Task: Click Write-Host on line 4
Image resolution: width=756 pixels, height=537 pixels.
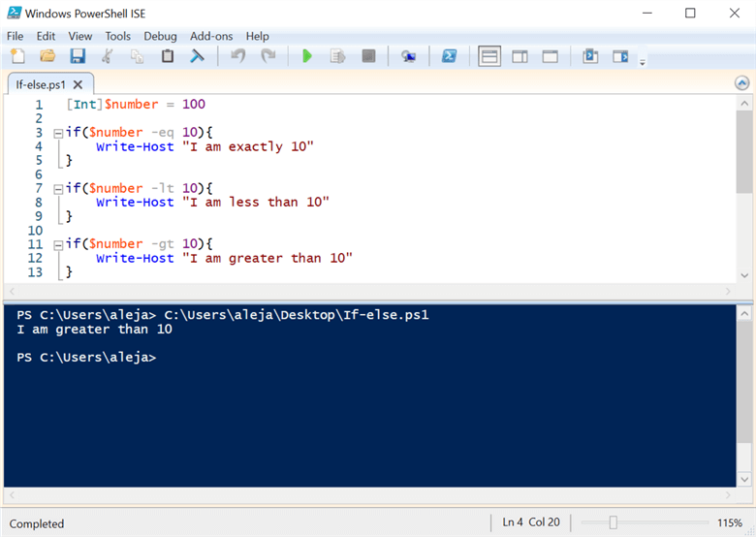Action: pyautogui.click(x=135, y=146)
